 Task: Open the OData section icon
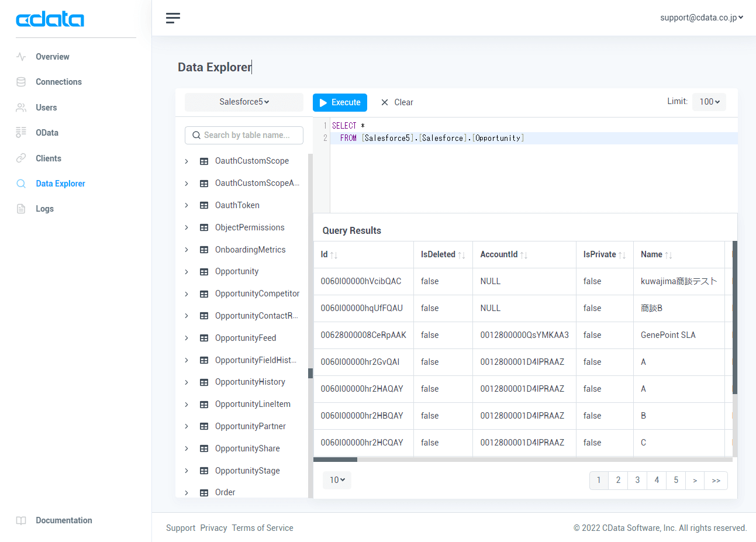click(23, 133)
